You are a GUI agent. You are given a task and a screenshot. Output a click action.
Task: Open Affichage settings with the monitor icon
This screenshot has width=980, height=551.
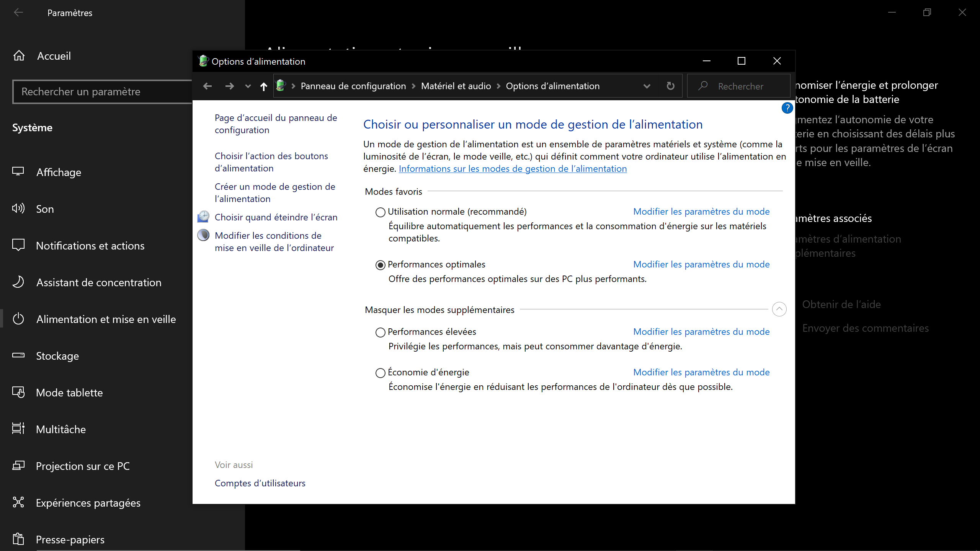click(x=18, y=172)
